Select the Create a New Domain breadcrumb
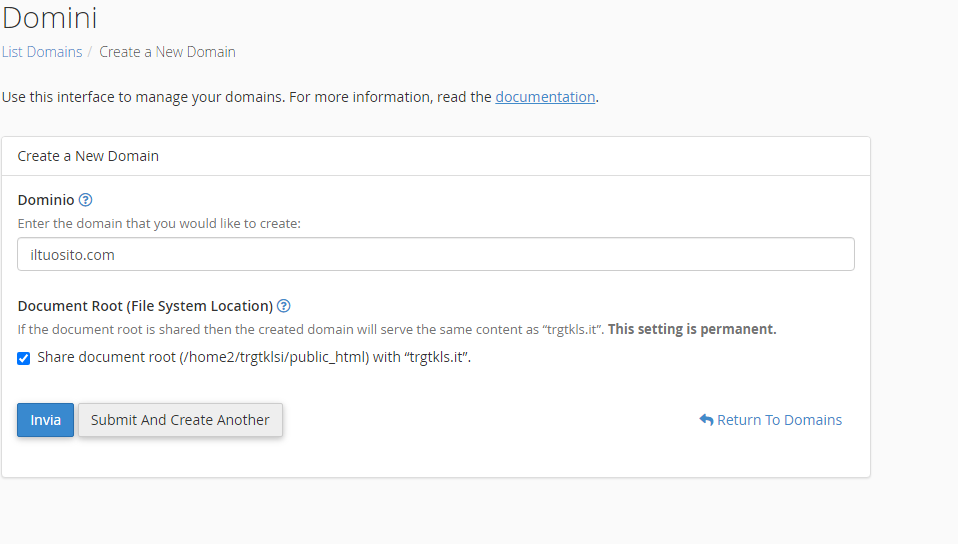 tap(167, 52)
